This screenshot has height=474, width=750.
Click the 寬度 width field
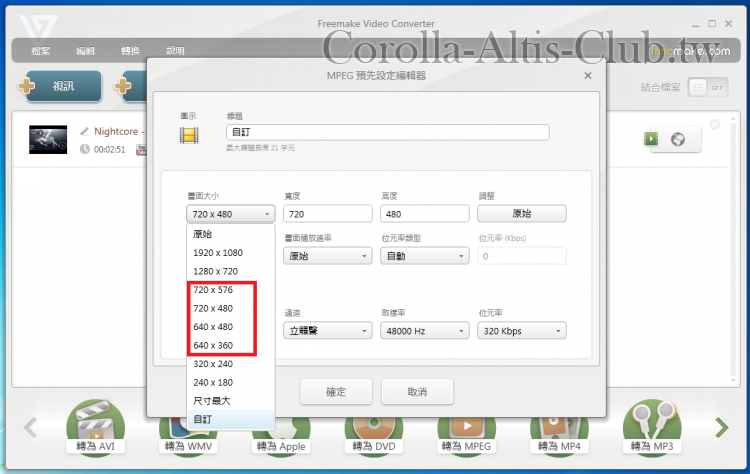[328, 214]
